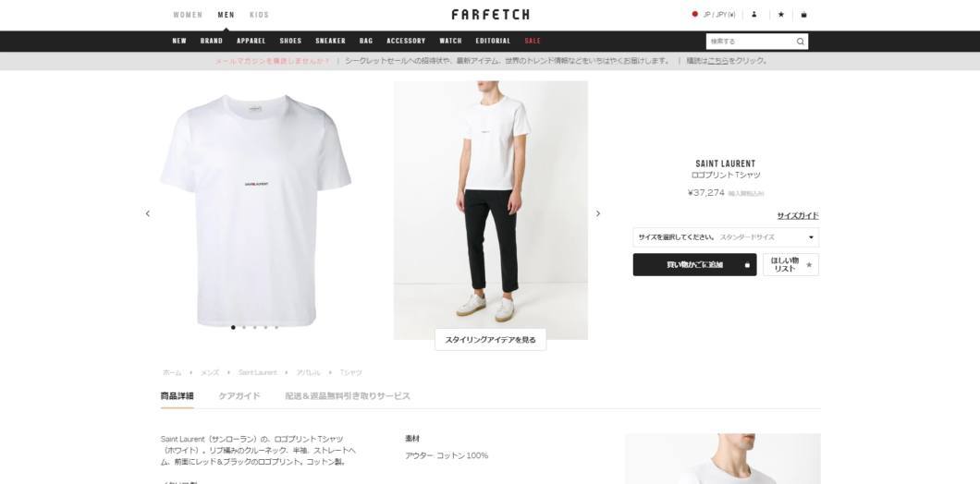This screenshot has height=484, width=980.
Task: Open the user account icon
Action: tap(753, 15)
